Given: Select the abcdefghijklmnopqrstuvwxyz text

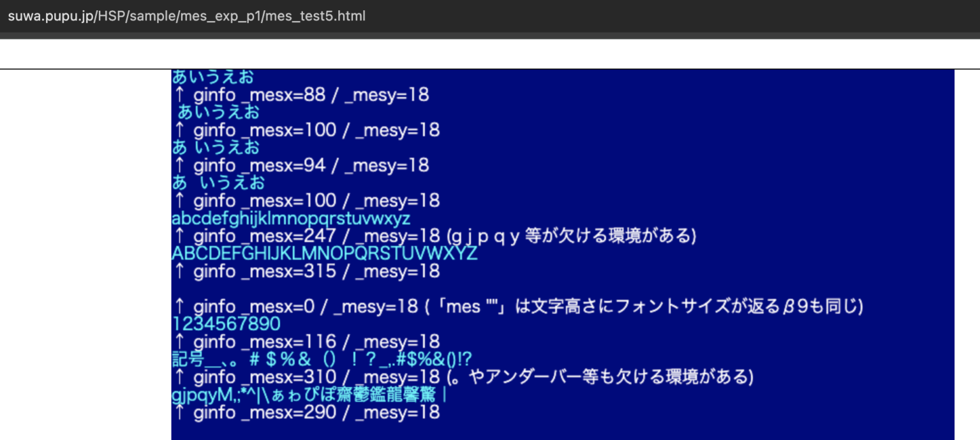Looking at the screenshot, I should pos(290,218).
